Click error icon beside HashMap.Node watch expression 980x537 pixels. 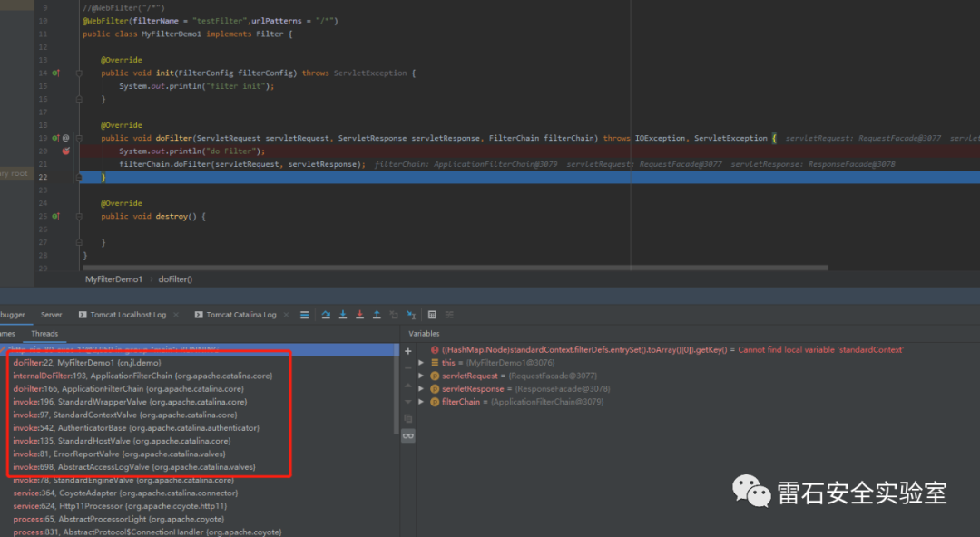pos(435,350)
